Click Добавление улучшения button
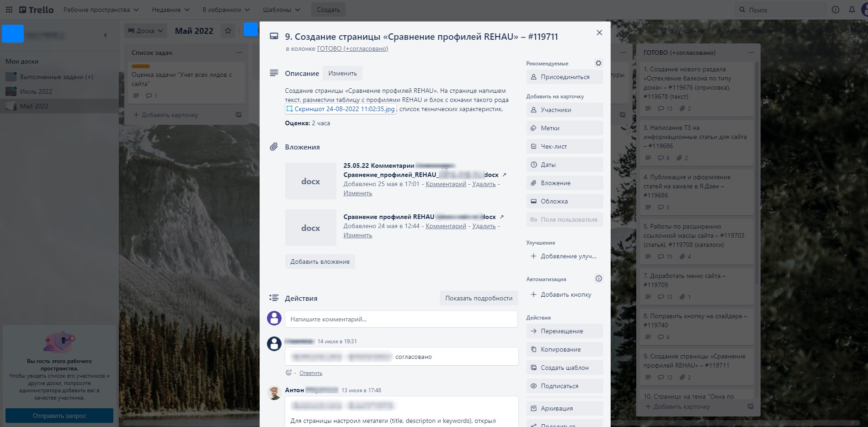868x427 pixels. coord(564,256)
